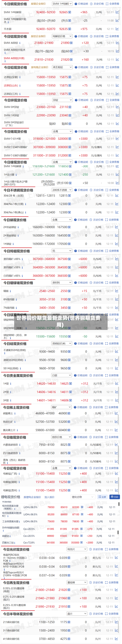122x644 pixels.
Task: Expand the 再生粗铅 dropdown
Action: click(62, 67)
